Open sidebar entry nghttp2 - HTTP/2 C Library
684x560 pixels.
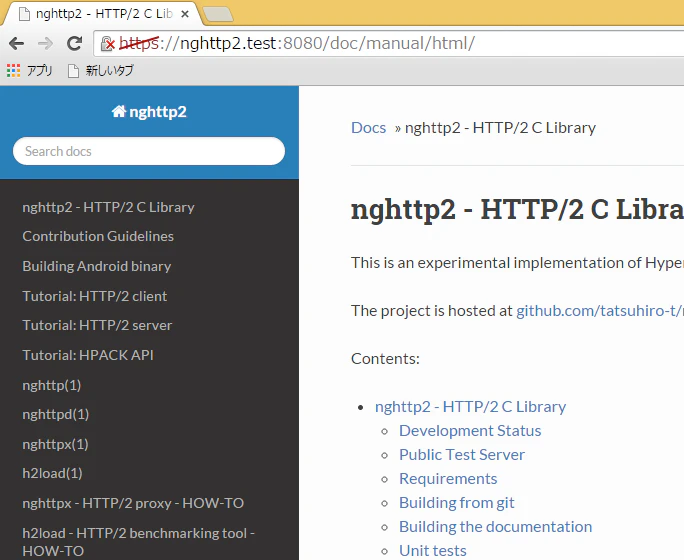coord(108,207)
